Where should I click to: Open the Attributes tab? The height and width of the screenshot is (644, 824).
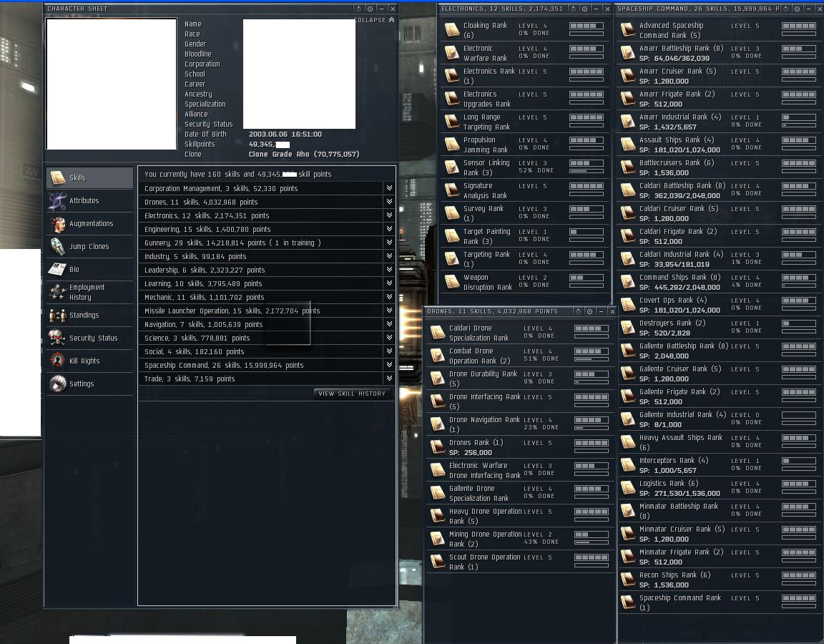pyautogui.click(x=89, y=201)
